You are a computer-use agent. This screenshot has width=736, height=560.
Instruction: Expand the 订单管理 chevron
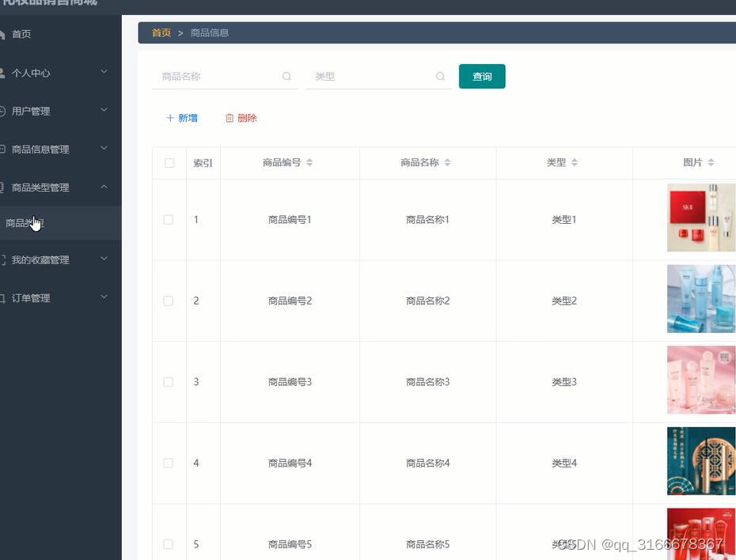(104, 297)
